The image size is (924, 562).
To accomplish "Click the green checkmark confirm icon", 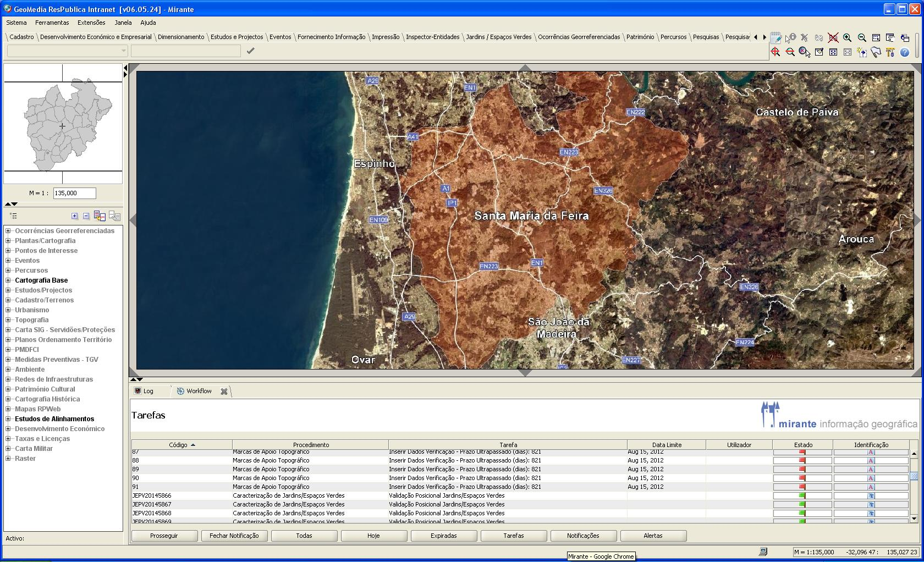I will point(250,51).
